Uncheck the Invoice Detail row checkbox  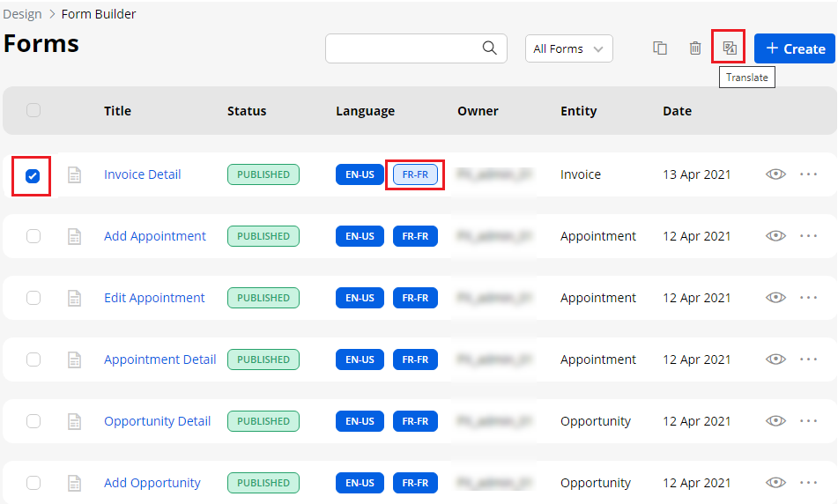(33, 175)
